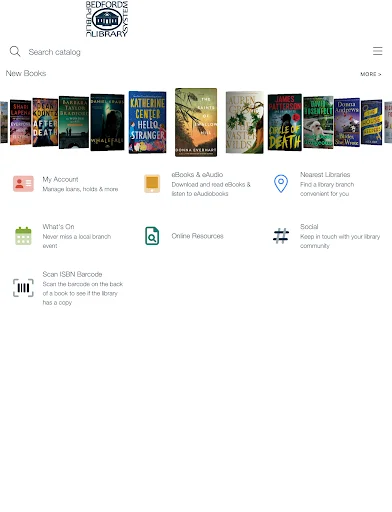Open MORE new books link
The image size is (392, 512).
371,74
